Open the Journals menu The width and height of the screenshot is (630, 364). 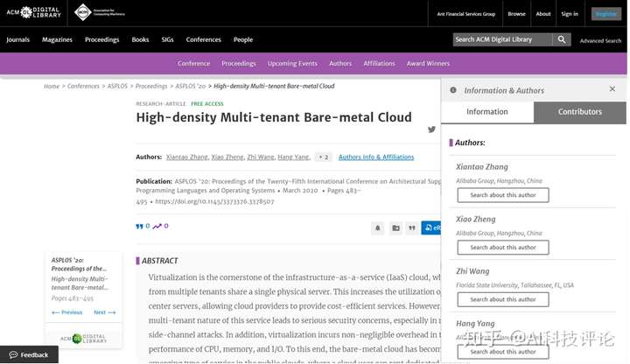[x=17, y=39]
